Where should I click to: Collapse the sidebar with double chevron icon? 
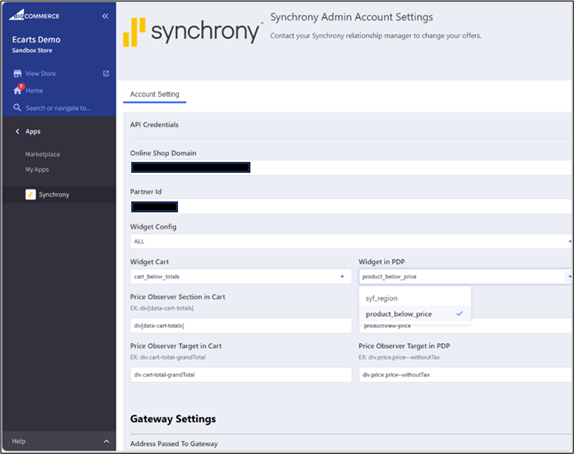[105, 16]
